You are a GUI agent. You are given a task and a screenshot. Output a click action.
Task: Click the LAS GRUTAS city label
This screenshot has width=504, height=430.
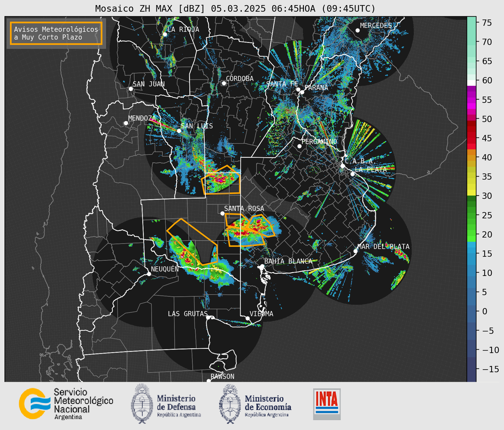[188, 314]
